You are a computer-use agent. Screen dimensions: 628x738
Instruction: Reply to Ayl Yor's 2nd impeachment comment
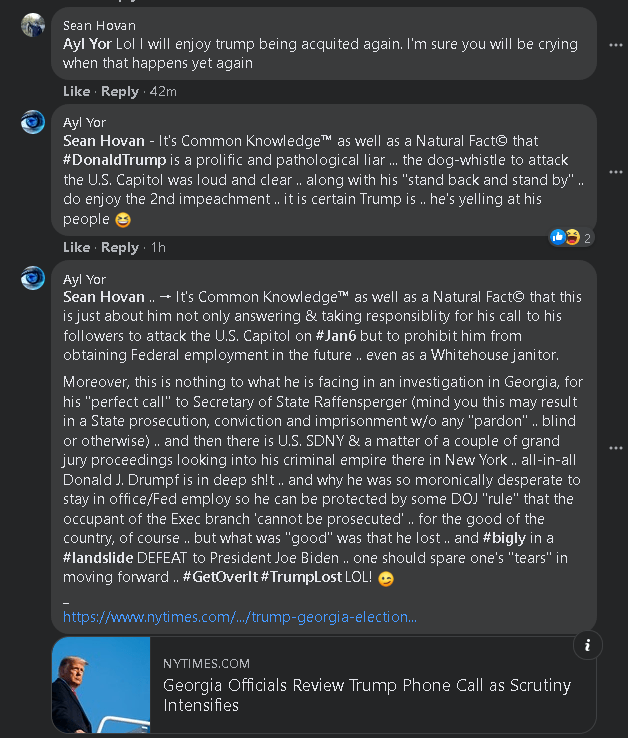point(120,247)
